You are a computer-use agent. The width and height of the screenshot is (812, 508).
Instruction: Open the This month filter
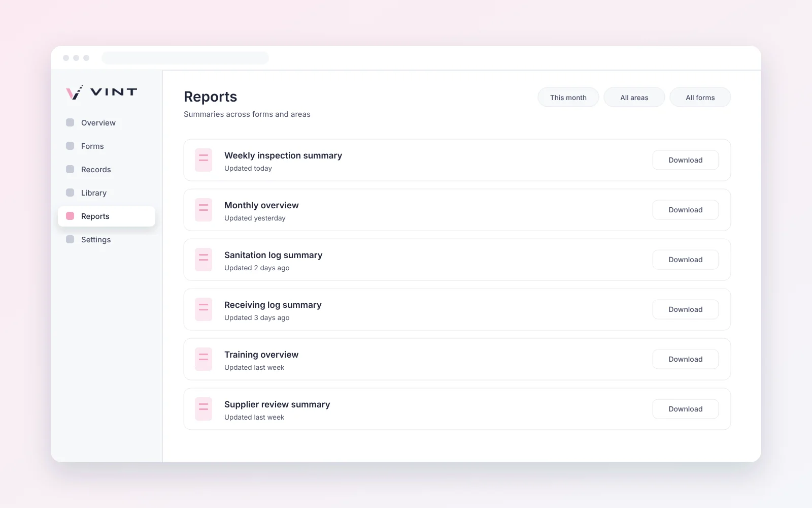(x=568, y=97)
